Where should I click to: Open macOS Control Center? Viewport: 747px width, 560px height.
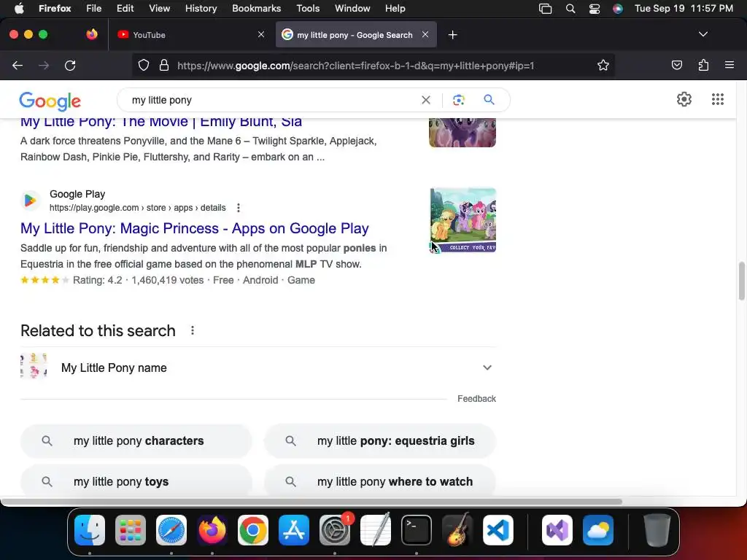pyautogui.click(x=594, y=9)
